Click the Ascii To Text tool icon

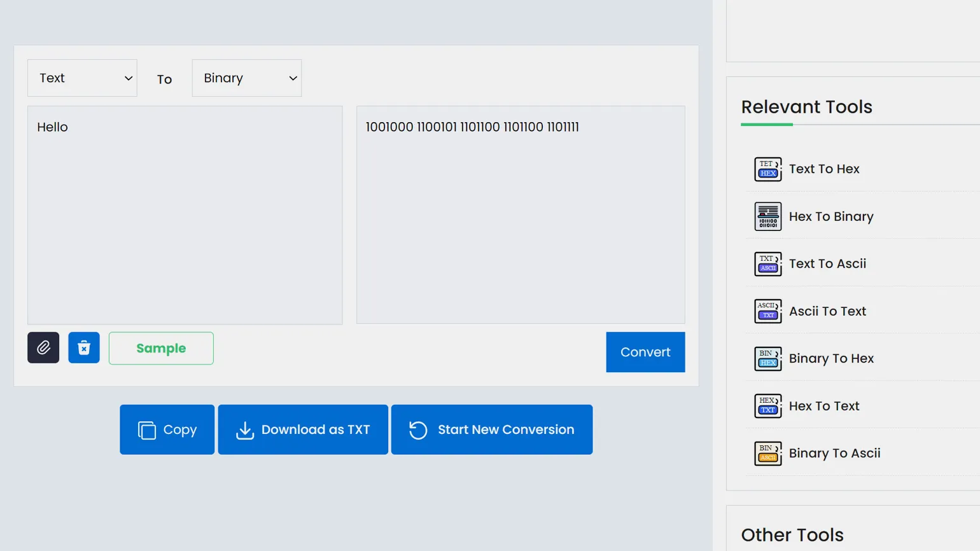coord(767,311)
